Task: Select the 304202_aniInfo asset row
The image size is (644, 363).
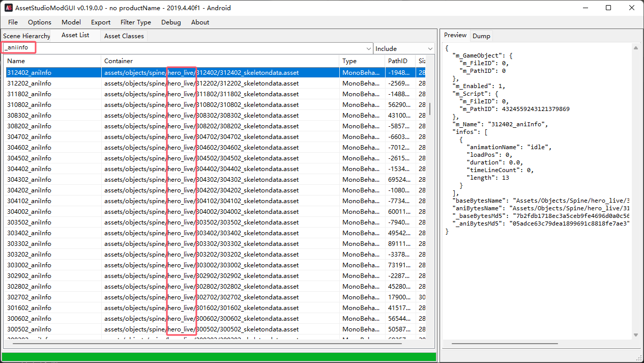Action: pyautogui.click(x=215, y=190)
